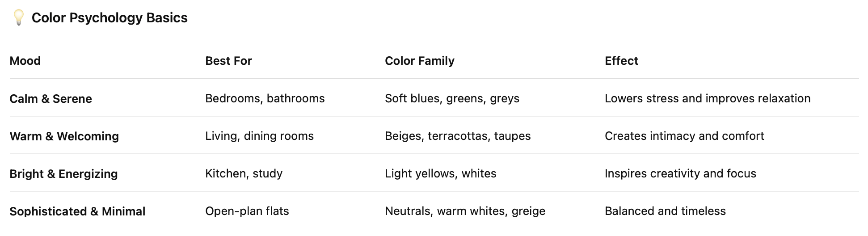Click the Color Family column header
The width and height of the screenshot is (868, 236).
click(420, 61)
